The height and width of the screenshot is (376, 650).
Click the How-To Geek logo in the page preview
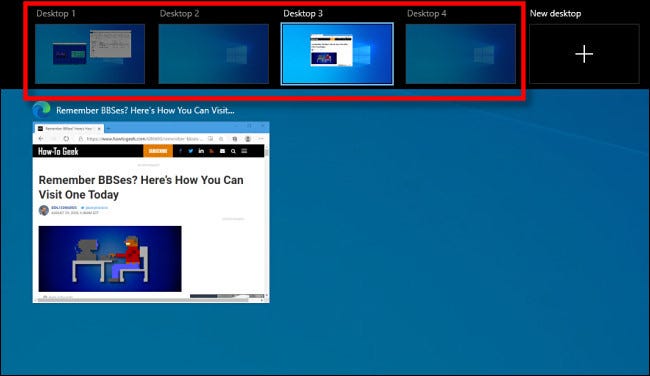(x=58, y=151)
